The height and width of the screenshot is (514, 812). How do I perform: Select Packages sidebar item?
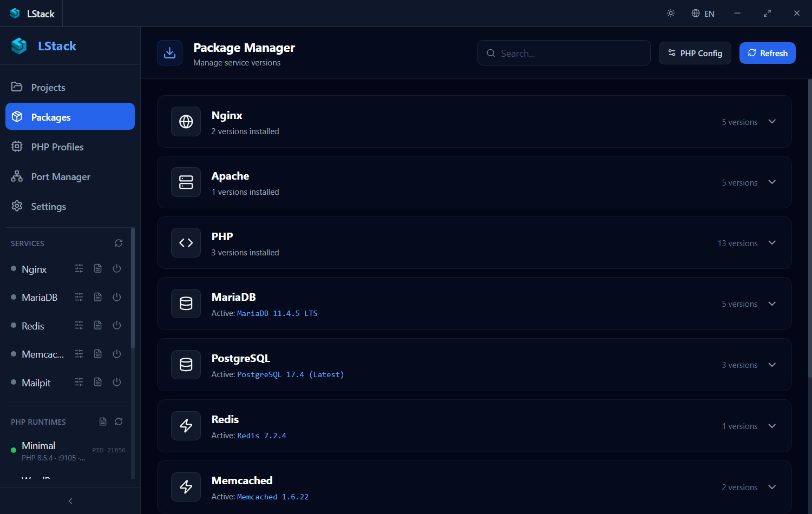tap(70, 116)
